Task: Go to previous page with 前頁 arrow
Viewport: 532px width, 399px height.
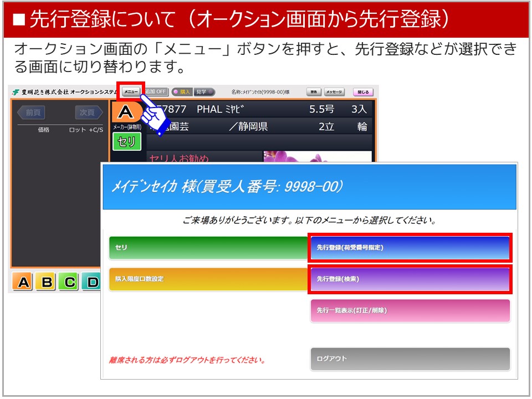Action: (31, 112)
